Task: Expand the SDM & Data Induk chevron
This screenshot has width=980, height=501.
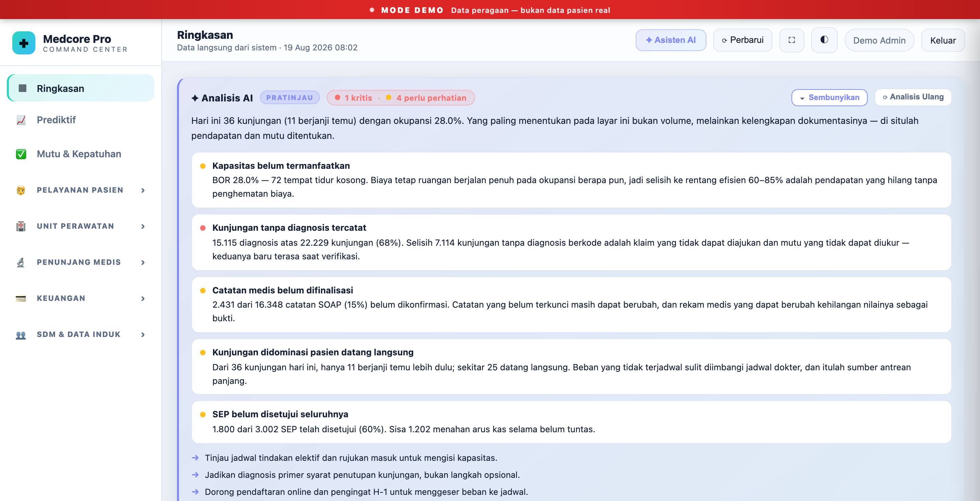Action: point(143,335)
